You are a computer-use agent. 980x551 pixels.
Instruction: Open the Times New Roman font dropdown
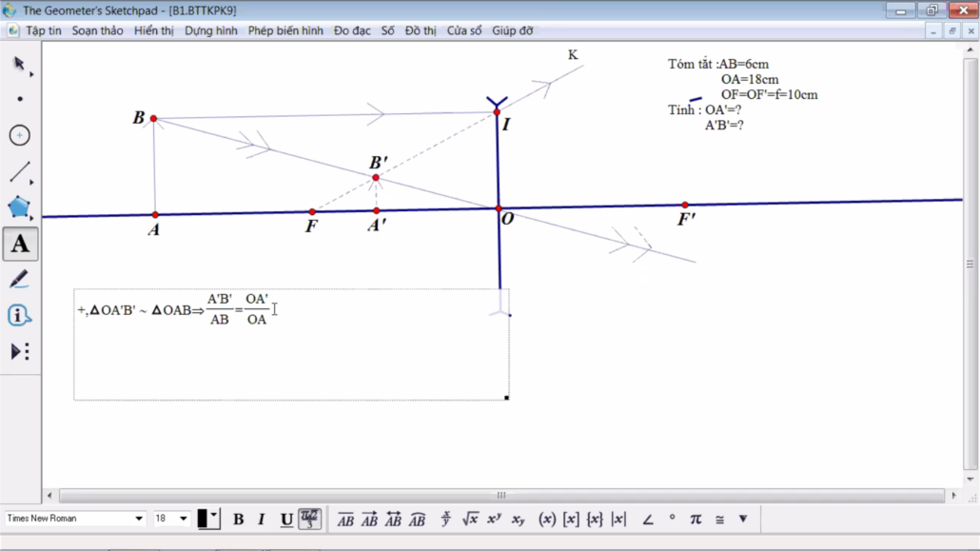[139, 519]
